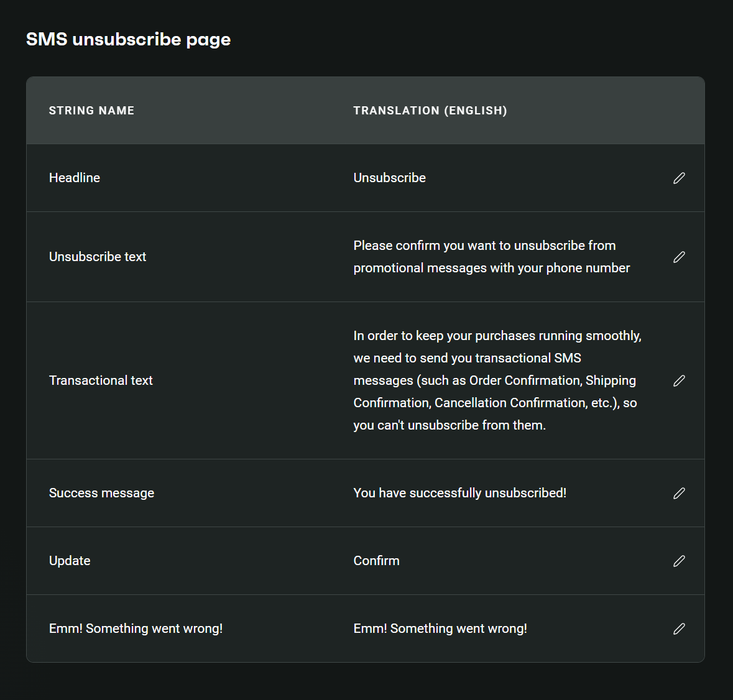Select the 'Success message' string name
Viewport: 733px width, 700px height.
[101, 493]
